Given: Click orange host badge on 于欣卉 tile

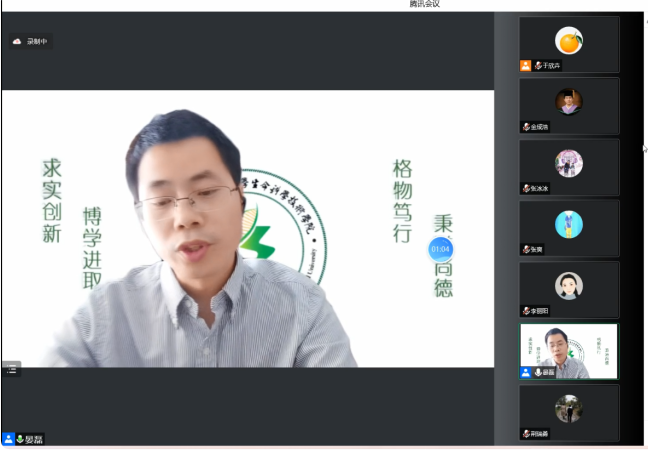Looking at the screenshot, I should point(525,66).
